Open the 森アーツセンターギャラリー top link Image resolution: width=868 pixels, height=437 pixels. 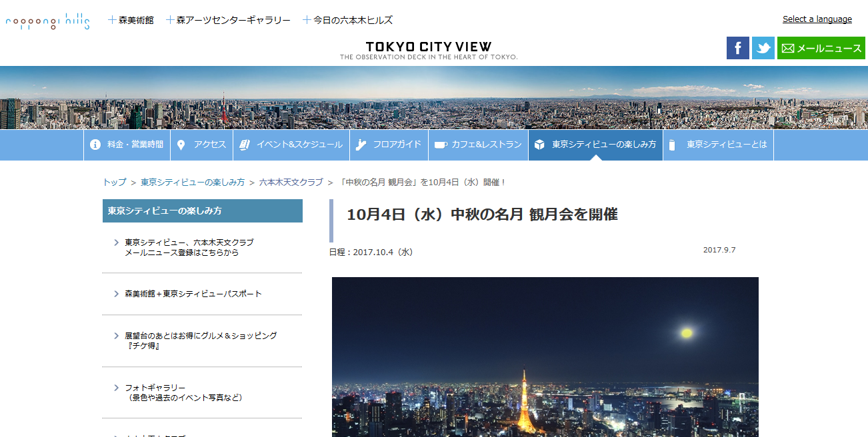click(x=233, y=20)
